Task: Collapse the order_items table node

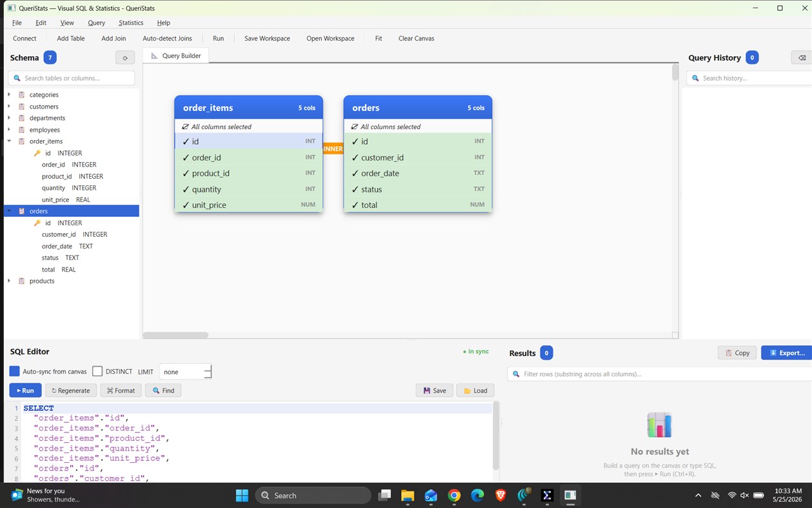Action: pyautogui.click(x=9, y=141)
